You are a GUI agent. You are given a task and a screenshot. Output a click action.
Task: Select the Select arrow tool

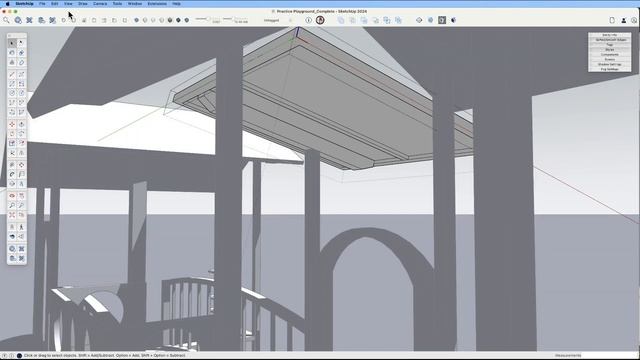(x=12, y=43)
